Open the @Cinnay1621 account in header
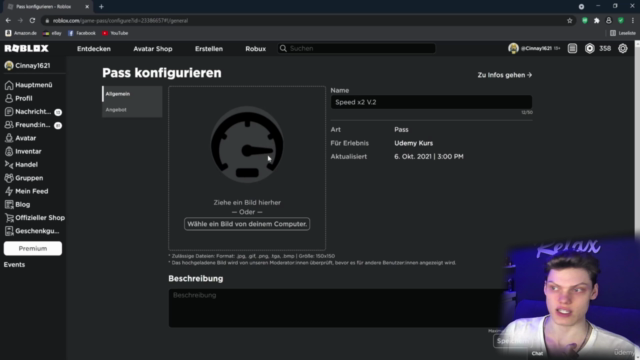Image resolution: width=640 pixels, height=360 pixels. point(535,49)
